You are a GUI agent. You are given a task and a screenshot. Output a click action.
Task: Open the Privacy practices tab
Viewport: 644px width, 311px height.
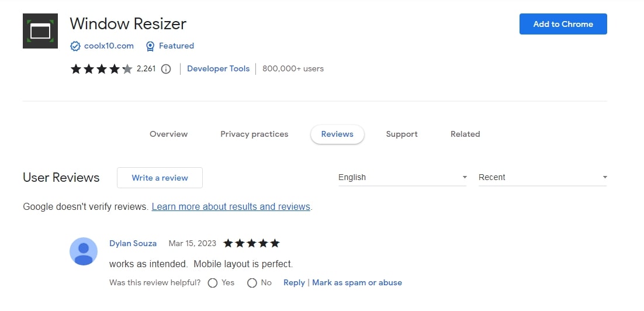(254, 134)
